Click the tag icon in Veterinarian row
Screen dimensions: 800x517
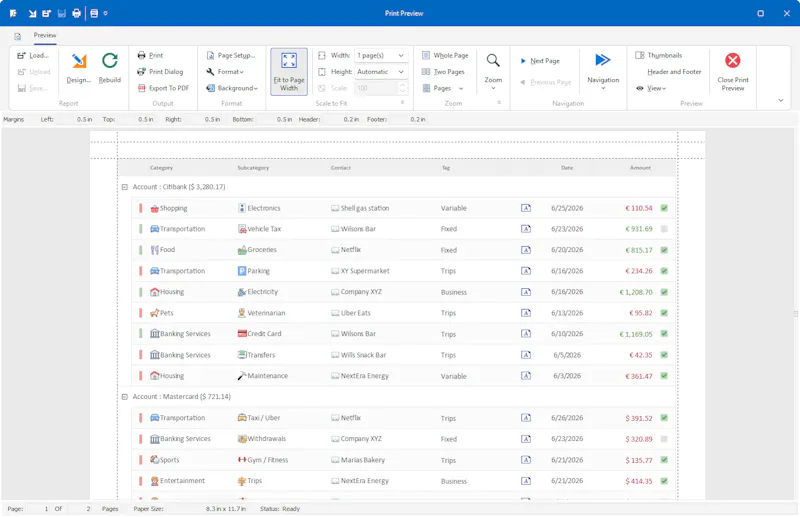tap(526, 313)
